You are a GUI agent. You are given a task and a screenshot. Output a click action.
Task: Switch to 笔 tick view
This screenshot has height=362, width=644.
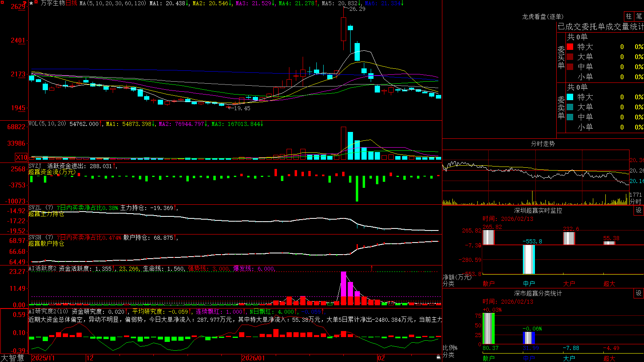click(x=639, y=16)
